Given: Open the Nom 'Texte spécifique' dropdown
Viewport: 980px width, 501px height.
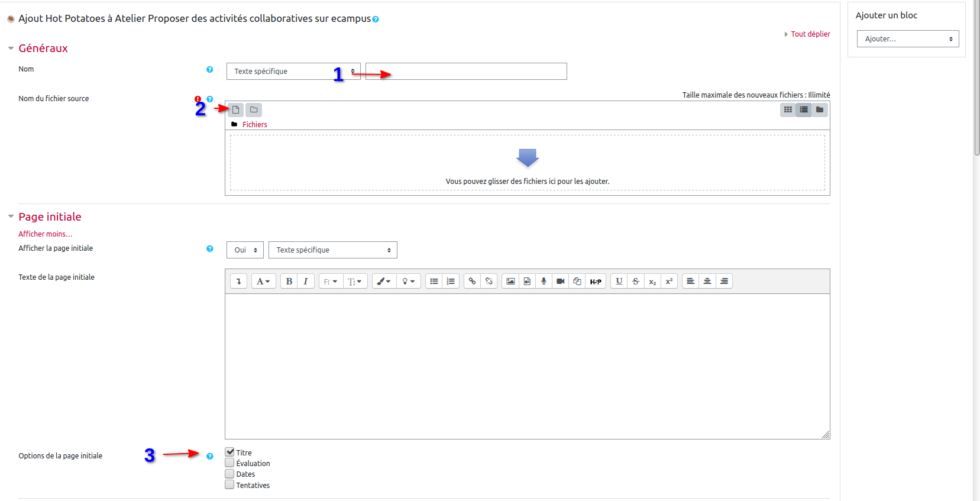Looking at the screenshot, I should (x=293, y=72).
